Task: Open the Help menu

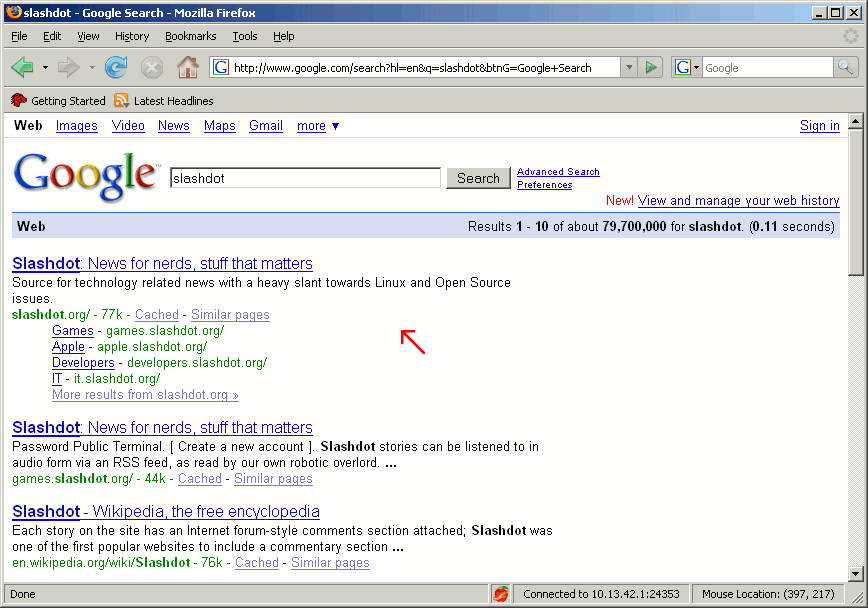Action: 283,36
